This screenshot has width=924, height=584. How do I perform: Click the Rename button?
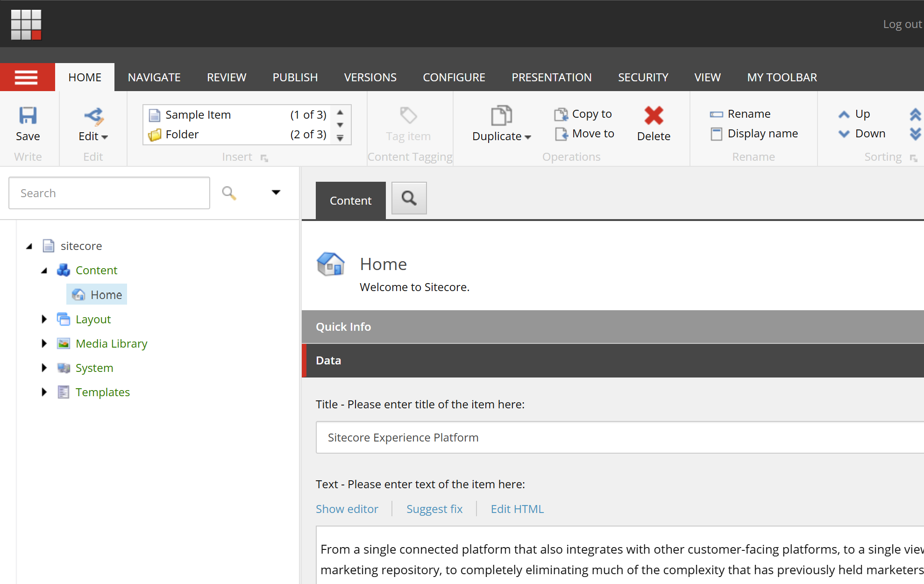[740, 114]
